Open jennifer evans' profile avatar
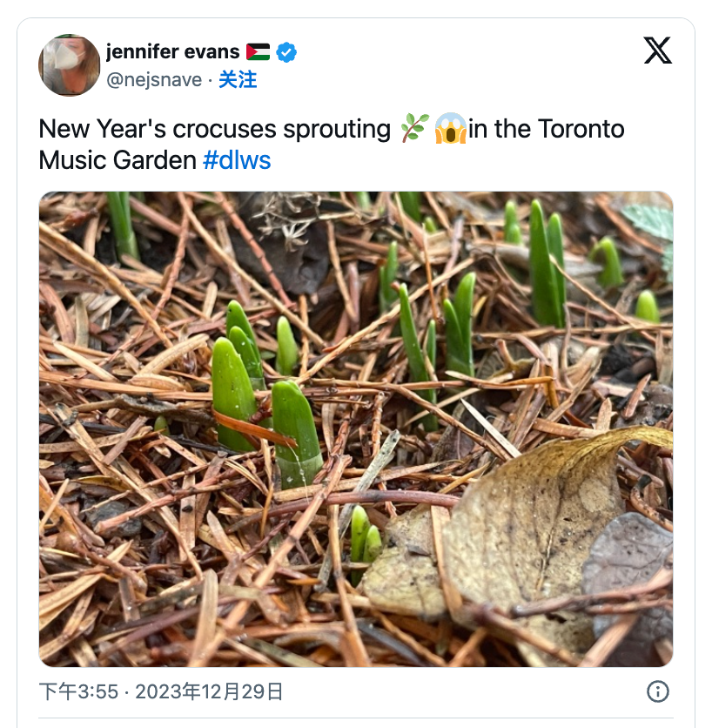712x728 pixels. pos(69,65)
